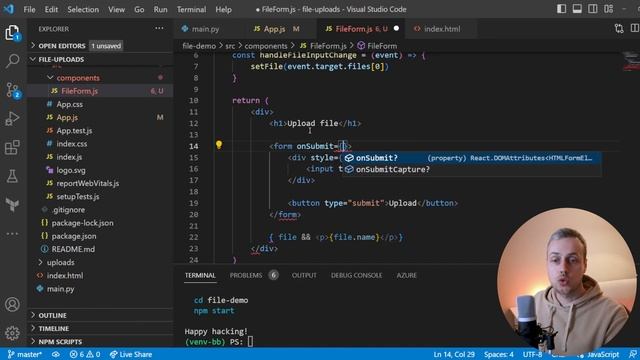The image size is (640, 360).
Task: Click components breadcrumb in editor path
Action: (266, 46)
